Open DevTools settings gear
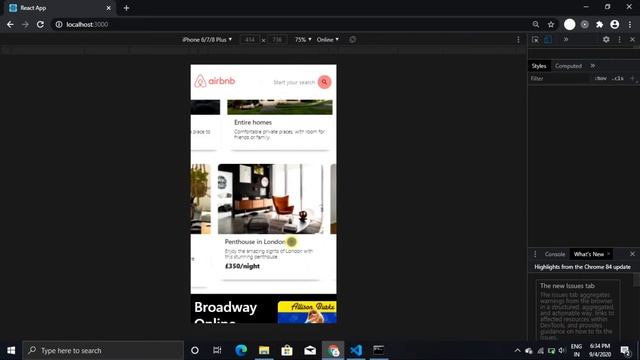 [606, 40]
